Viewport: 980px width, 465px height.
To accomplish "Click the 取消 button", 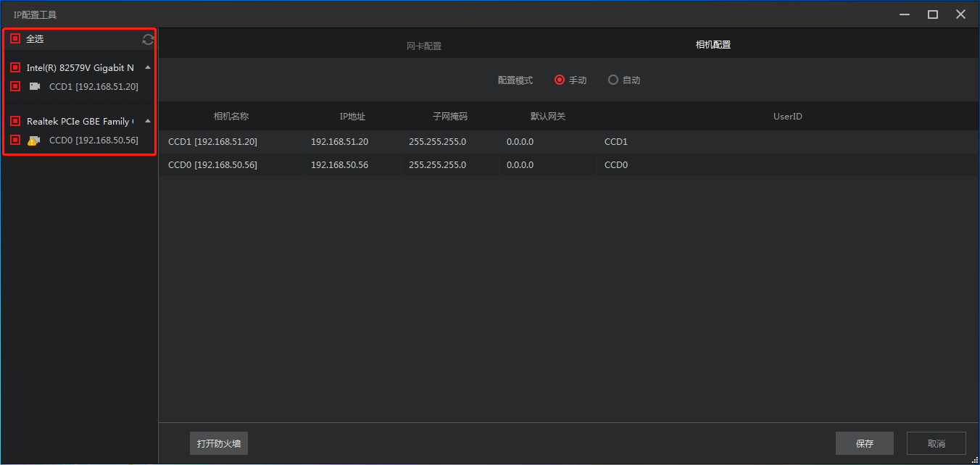I will (937, 443).
